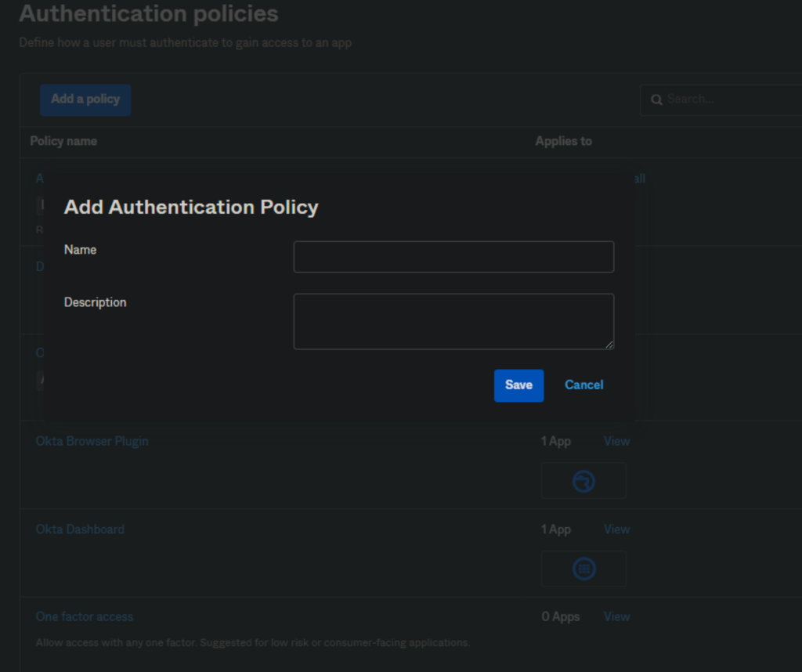Click the Policy name column header

point(63,141)
